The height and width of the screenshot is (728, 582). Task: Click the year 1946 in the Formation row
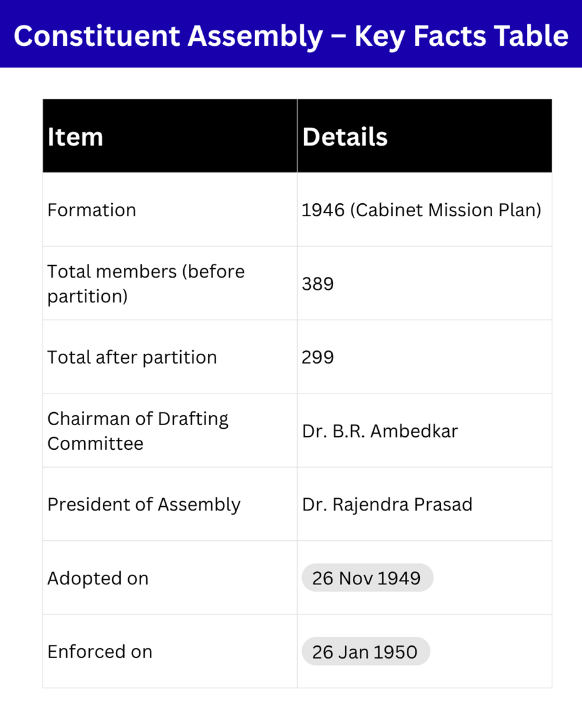coord(323,210)
